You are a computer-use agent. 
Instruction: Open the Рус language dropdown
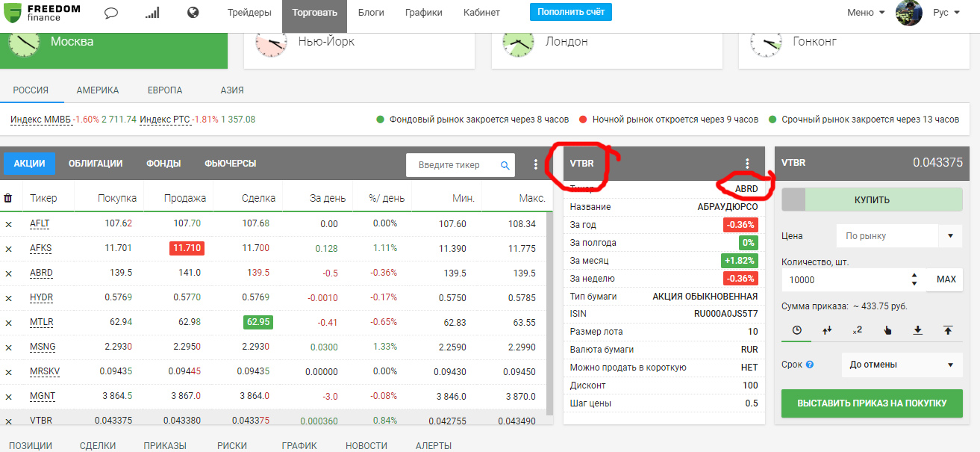tap(946, 13)
